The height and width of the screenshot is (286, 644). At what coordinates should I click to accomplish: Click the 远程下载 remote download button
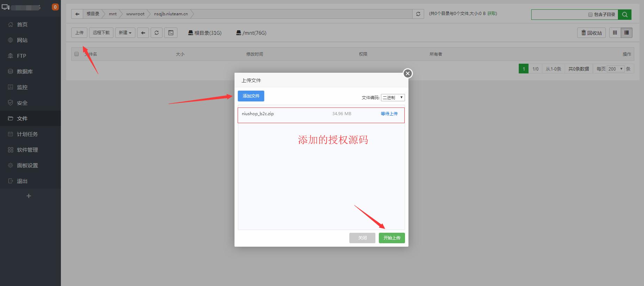(101, 33)
